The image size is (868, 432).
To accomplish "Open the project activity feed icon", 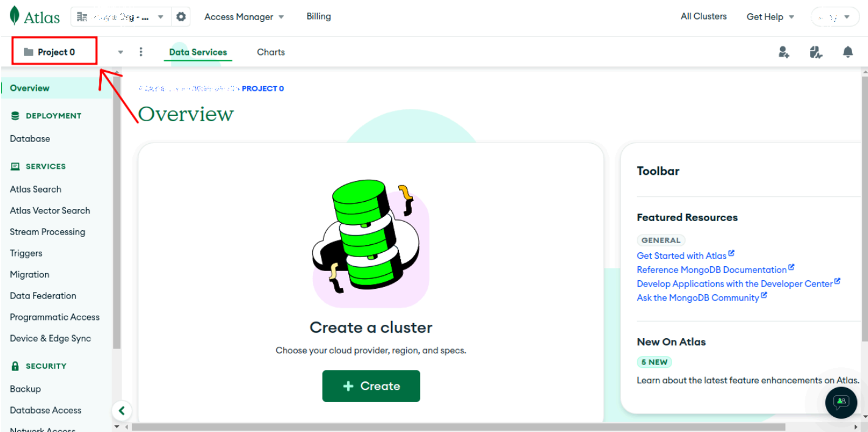I will click(x=816, y=52).
